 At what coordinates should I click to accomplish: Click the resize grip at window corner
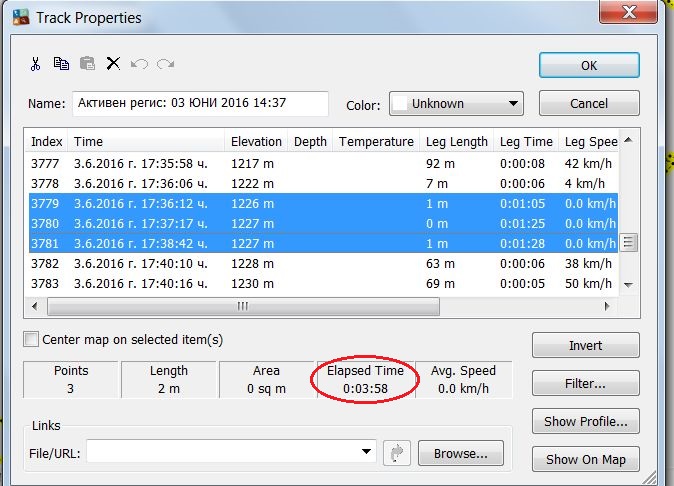tap(649, 478)
